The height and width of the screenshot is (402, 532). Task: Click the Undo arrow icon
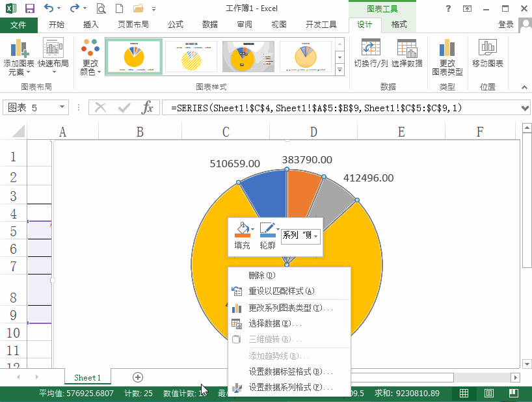point(49,8)
